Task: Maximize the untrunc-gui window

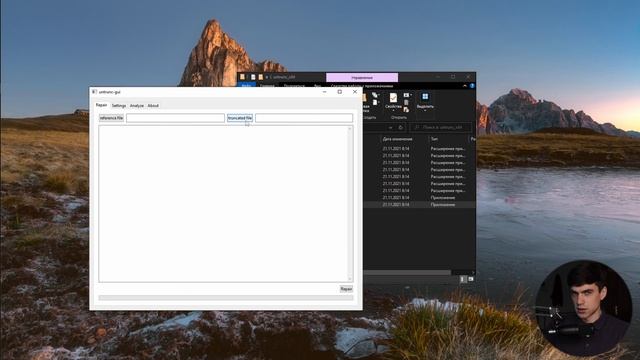Action: tap(340, 92)
